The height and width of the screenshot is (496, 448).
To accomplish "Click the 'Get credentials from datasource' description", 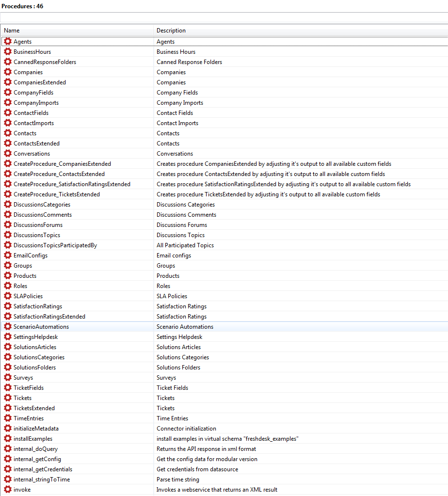I will coord(197,469).
